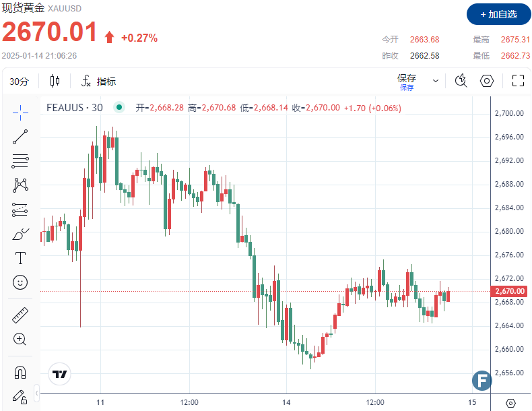Select the text annotation tool
532x411 pixels.
(x=20, y=258)
